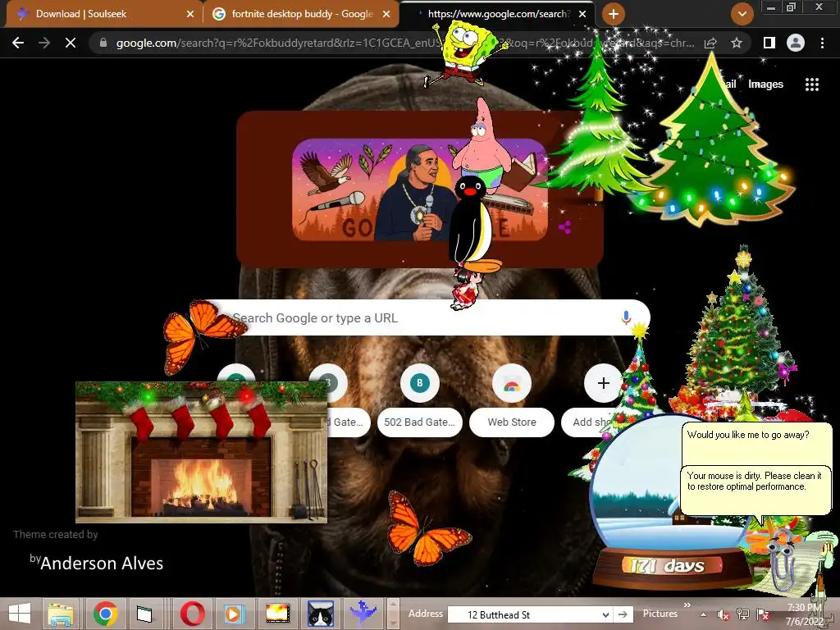Close the fortnite desktop buddy tab

pos(386,14)
